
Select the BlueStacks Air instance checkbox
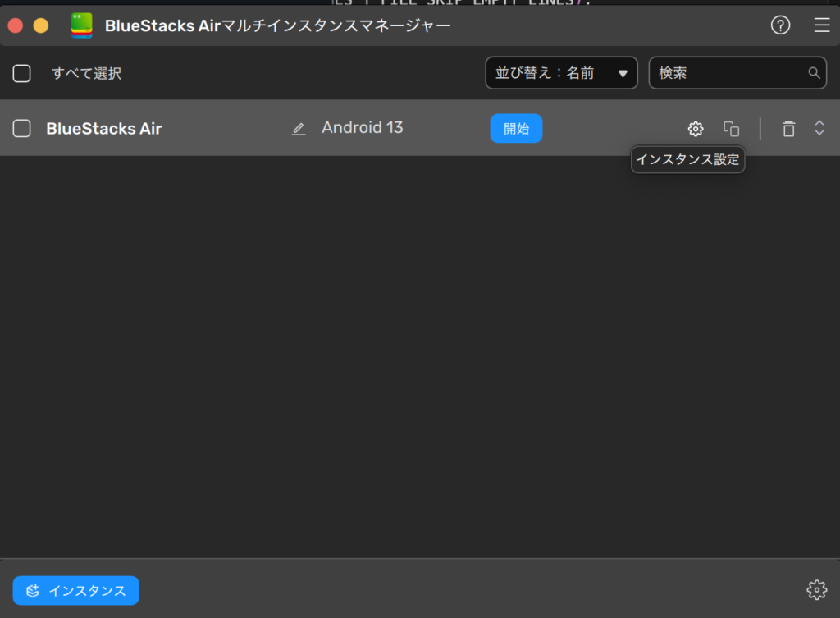pos(22,129)
